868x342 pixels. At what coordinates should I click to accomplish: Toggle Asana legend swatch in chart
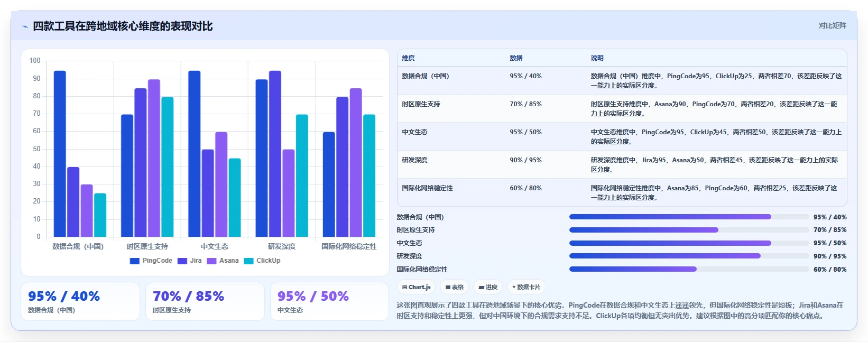(x=211, y=261)
